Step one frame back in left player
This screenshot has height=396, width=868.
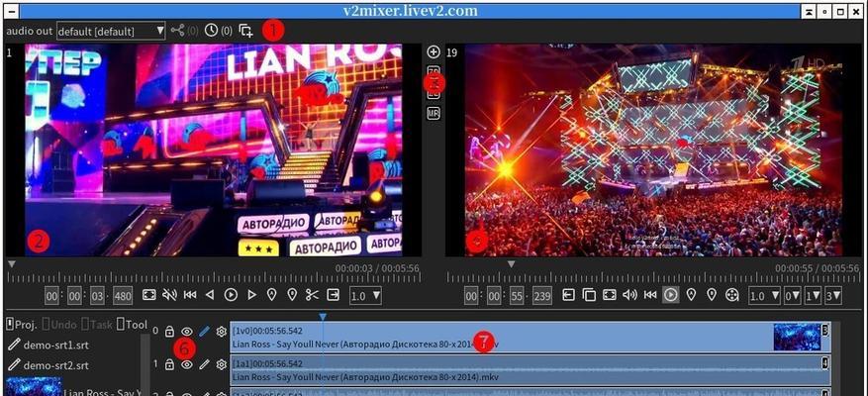click(x=209, y=295)
